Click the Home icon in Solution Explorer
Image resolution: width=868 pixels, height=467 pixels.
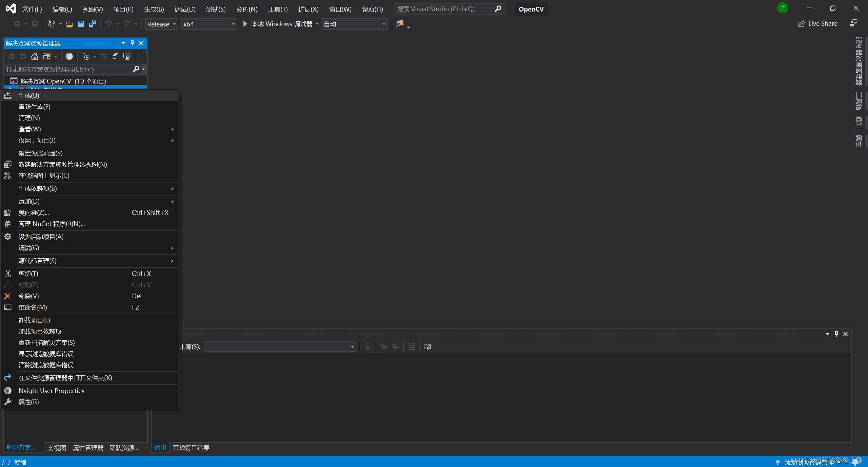point(34,56)
